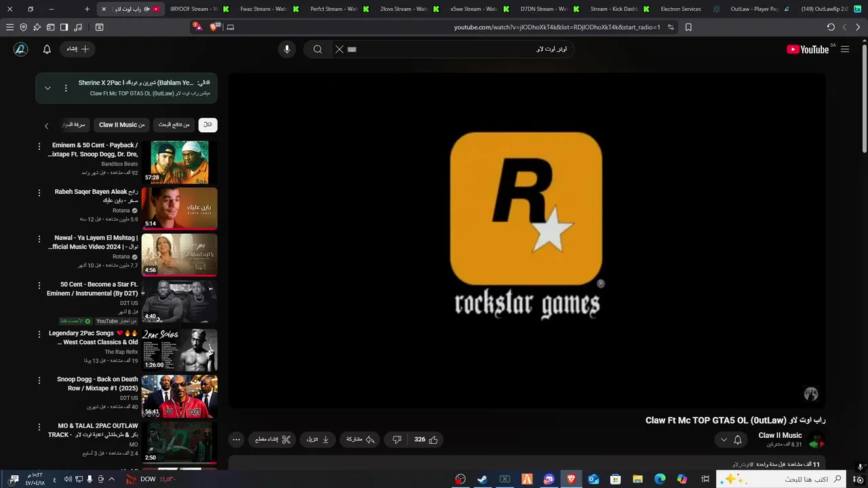
Task: Click the Rockstar Games video player
Action: click(x=526, y=239)
